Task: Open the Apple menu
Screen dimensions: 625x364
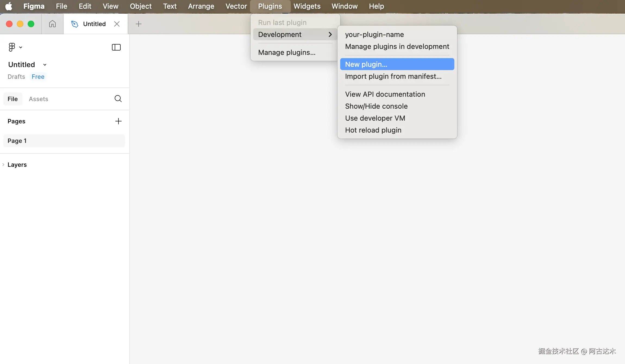Action: pyautogui.click(x=9, y=6)
